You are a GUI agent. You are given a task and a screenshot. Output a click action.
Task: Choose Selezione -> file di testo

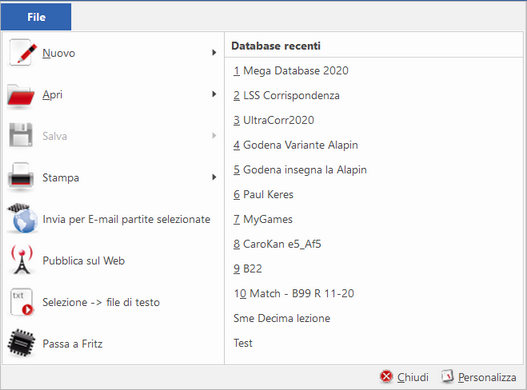pyautogui.click(x=112, y=302)
